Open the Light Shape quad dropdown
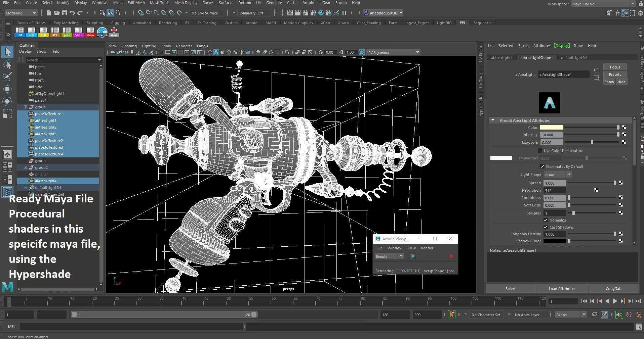The image size is (644, 339). pyautogui.click(x=558, y=175)
